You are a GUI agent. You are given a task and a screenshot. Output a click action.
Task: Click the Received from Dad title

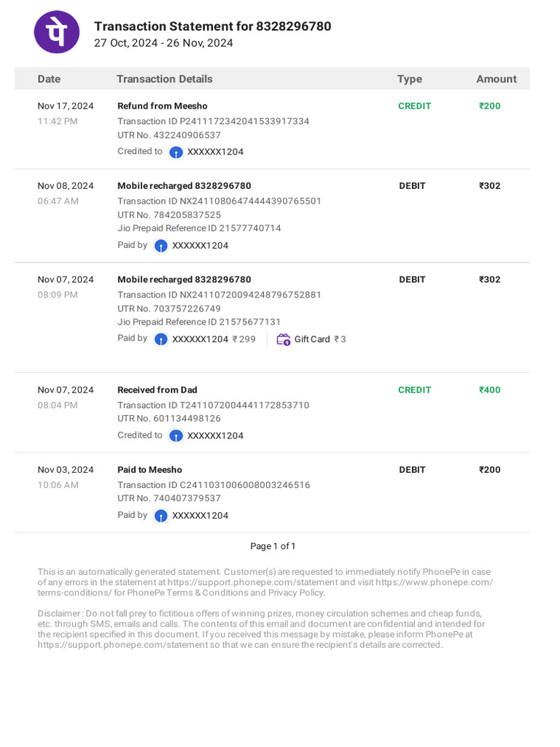pyautogui.click(x=157, y=390)
